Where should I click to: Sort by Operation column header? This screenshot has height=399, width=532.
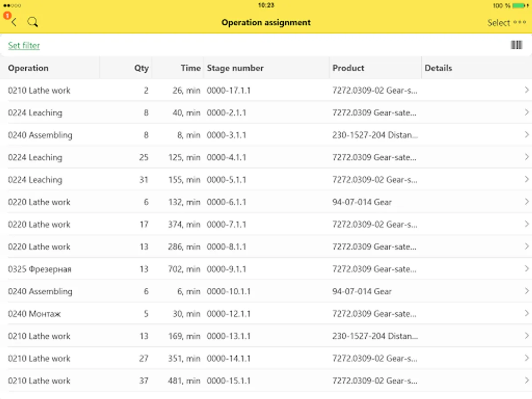[x=28, y=68]
